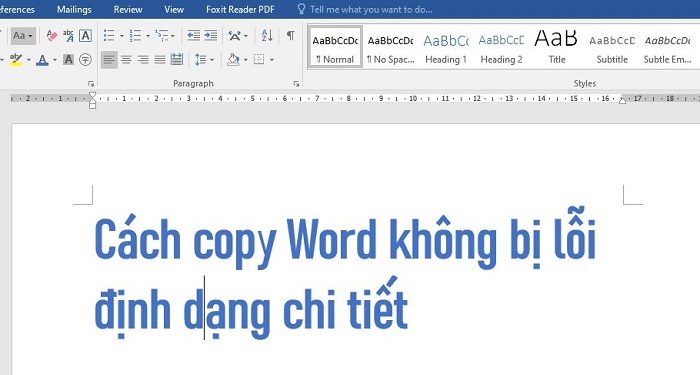Apply the blue font color
Viewport: 700px width, 375px height.
(x=42, y=59)
